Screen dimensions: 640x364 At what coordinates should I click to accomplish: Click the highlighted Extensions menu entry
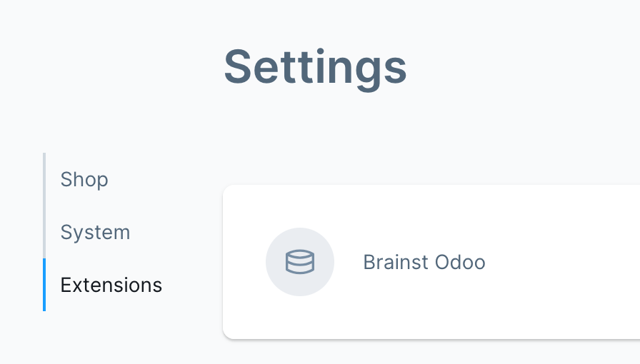[111, 285]
